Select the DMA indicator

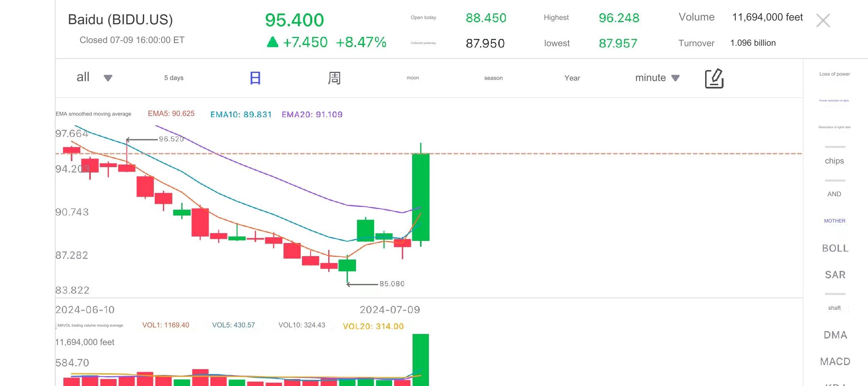pyautogui.click(x=835, y=335)
